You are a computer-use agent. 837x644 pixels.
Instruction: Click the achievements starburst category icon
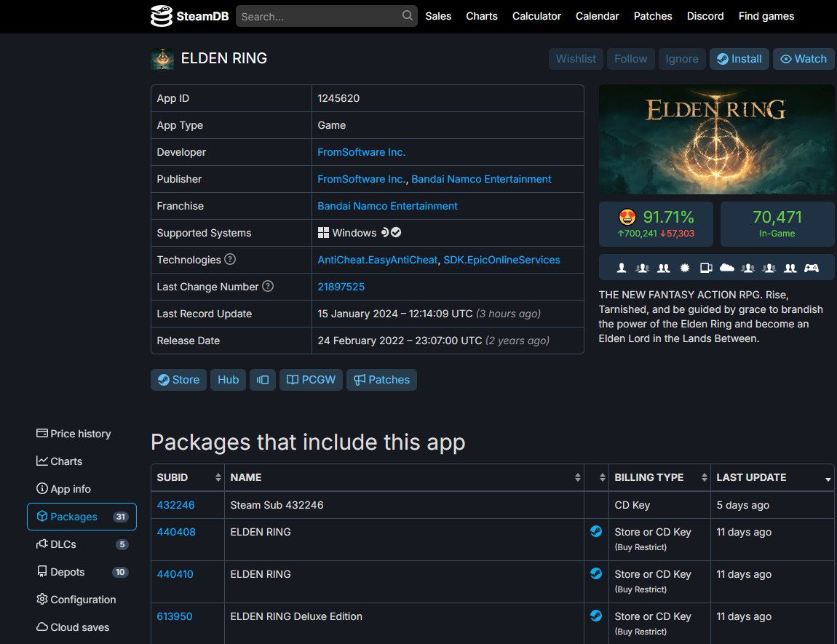(x=685, y=268)
